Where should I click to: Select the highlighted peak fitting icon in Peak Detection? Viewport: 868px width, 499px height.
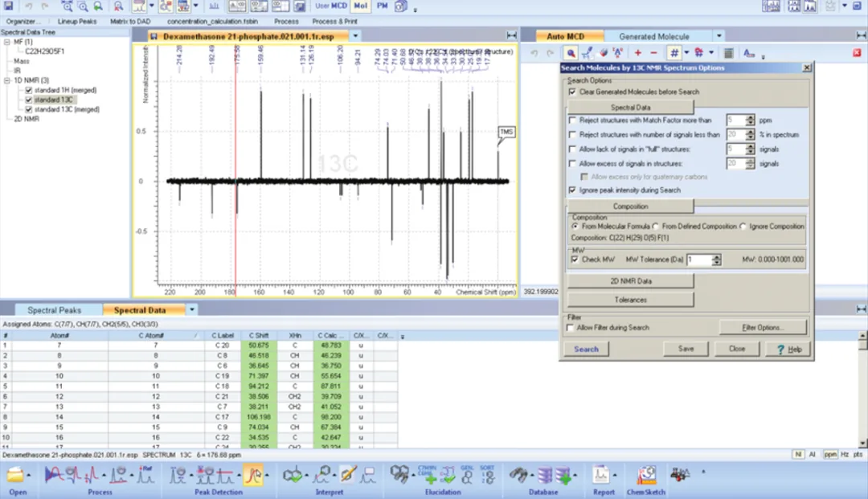coord(253,475)
